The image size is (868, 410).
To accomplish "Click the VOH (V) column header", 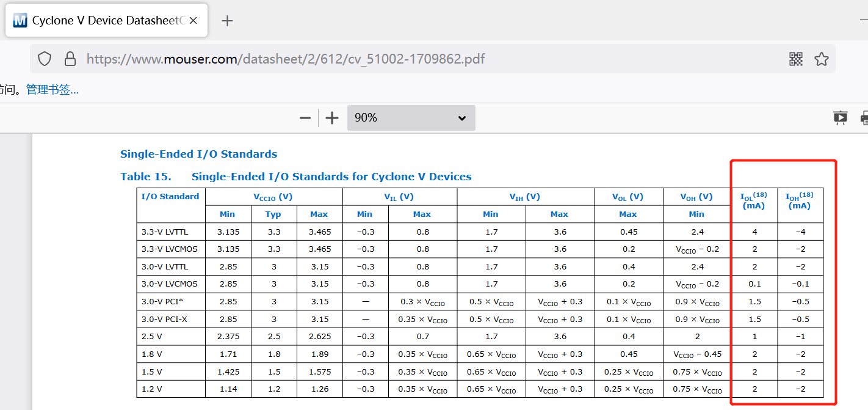I will pos(696,197).
